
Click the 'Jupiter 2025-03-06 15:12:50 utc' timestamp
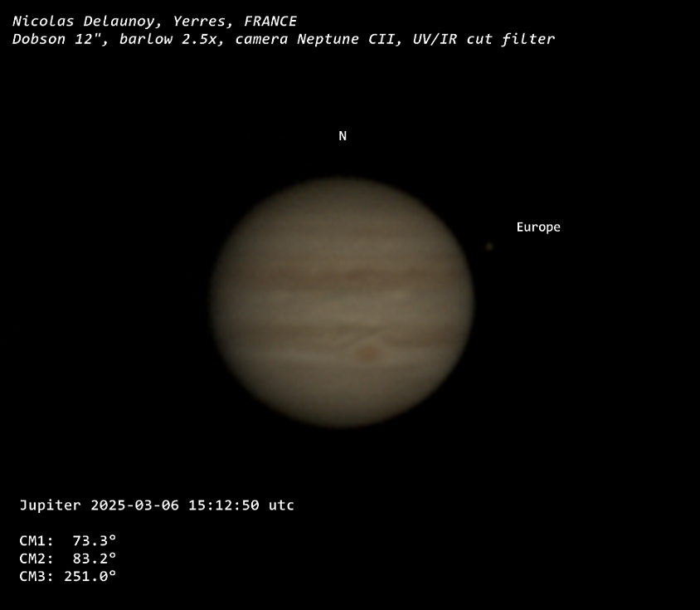157,505
